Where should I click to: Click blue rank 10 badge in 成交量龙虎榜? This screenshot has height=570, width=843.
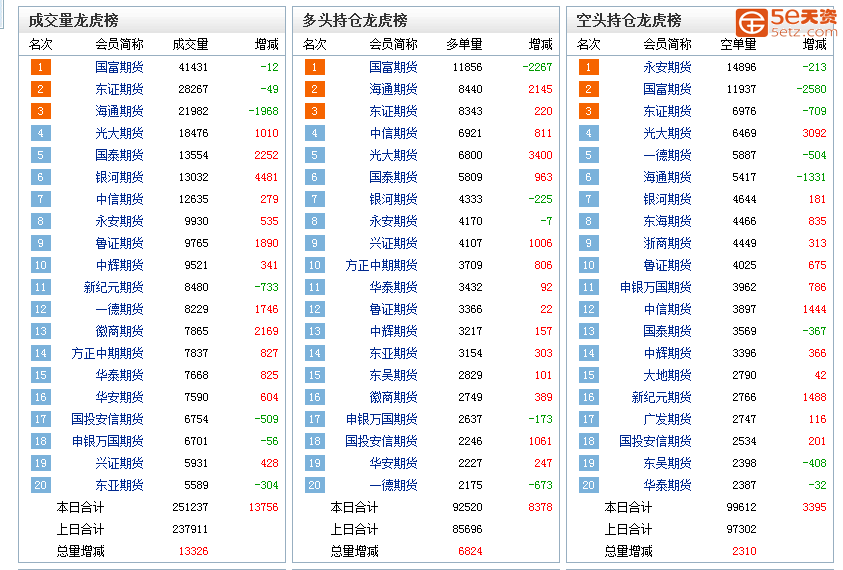40,265
